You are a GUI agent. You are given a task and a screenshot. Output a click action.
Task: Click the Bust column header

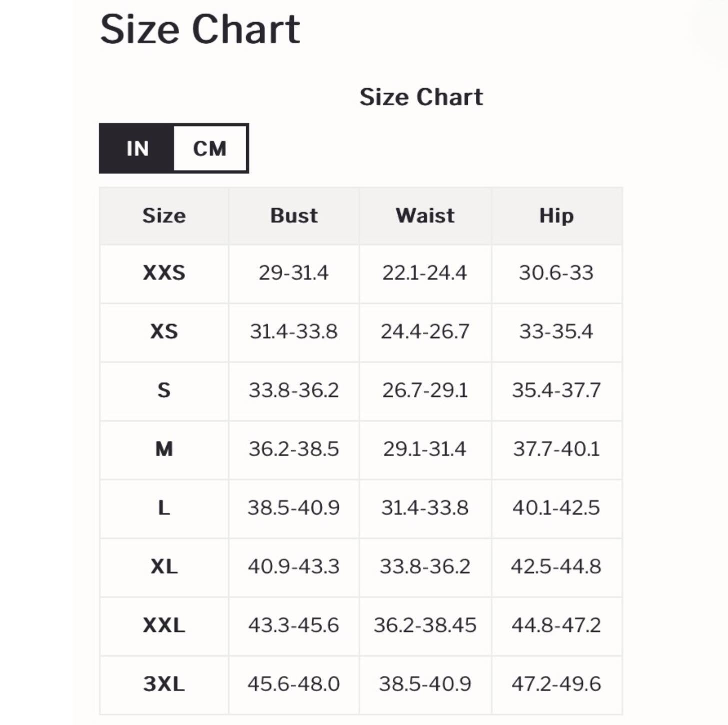294,215
